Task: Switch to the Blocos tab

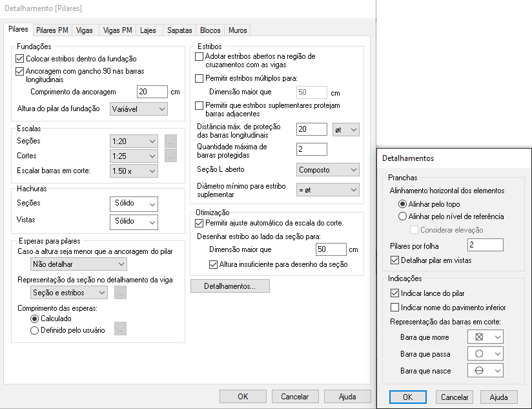Action: pyautogui.click(x=210, y=30)
